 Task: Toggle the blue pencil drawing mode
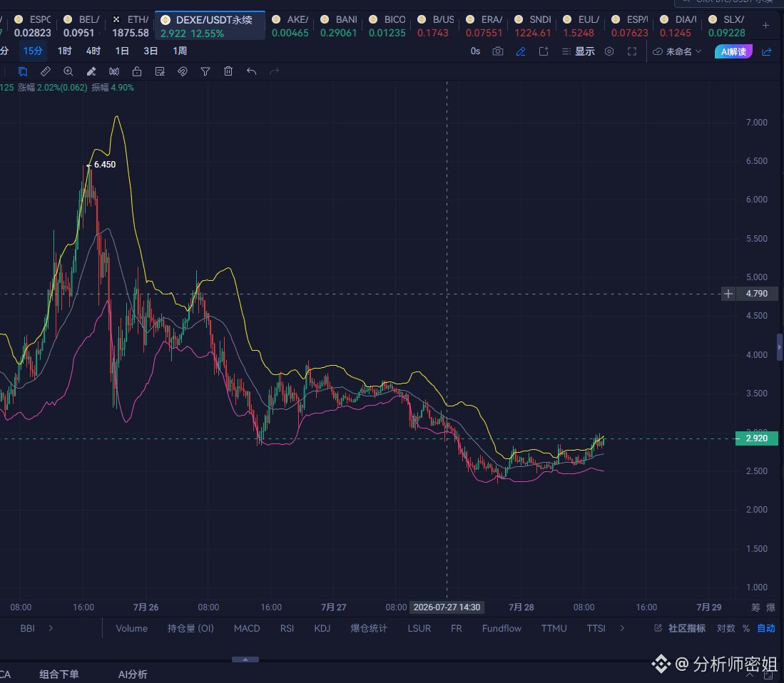pyautogui.click(x=521, y=51)
